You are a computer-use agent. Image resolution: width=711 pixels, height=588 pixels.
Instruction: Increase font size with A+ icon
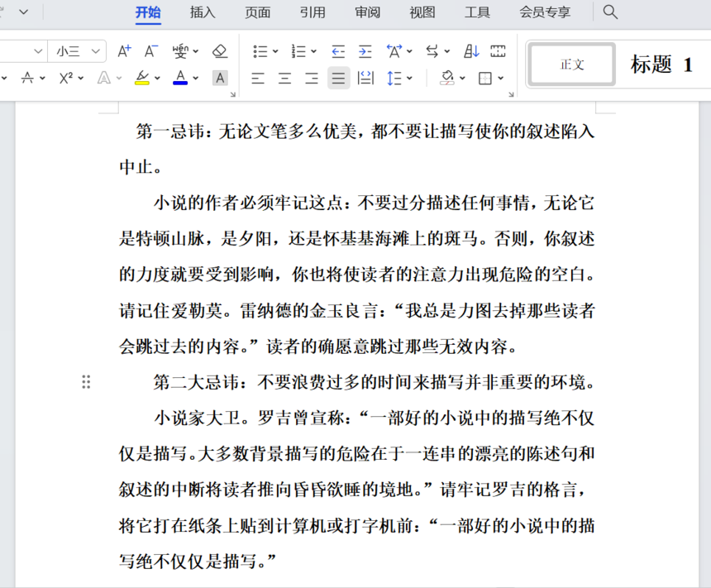point(124,51)
